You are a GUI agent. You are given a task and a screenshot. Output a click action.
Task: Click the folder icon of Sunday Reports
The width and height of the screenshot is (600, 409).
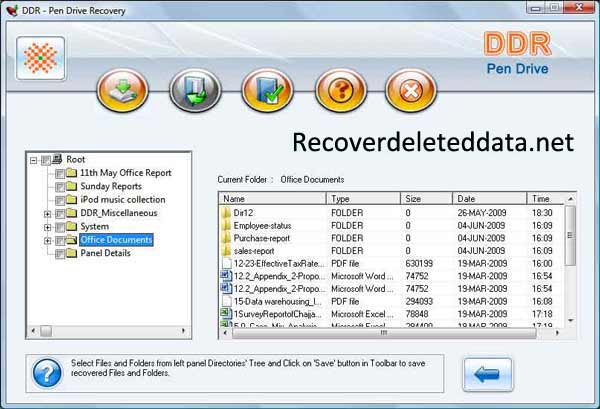pyautogui.click(x=72, y=186)
